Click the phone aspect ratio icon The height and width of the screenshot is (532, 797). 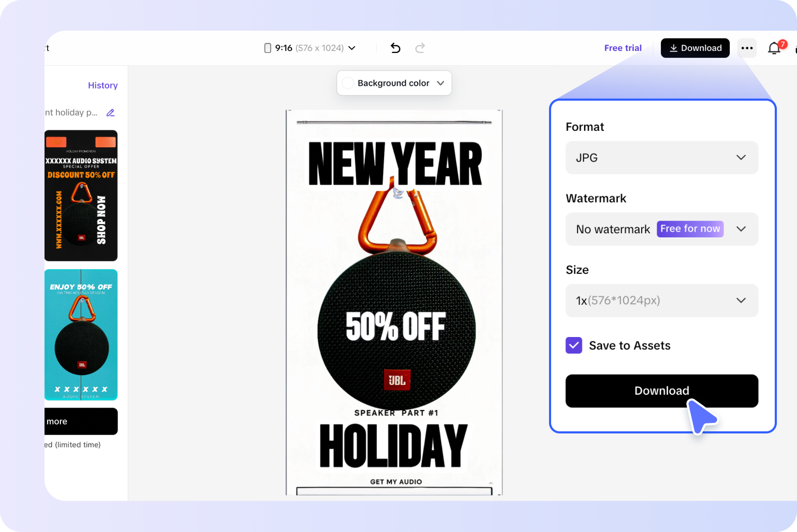(268, 48)
